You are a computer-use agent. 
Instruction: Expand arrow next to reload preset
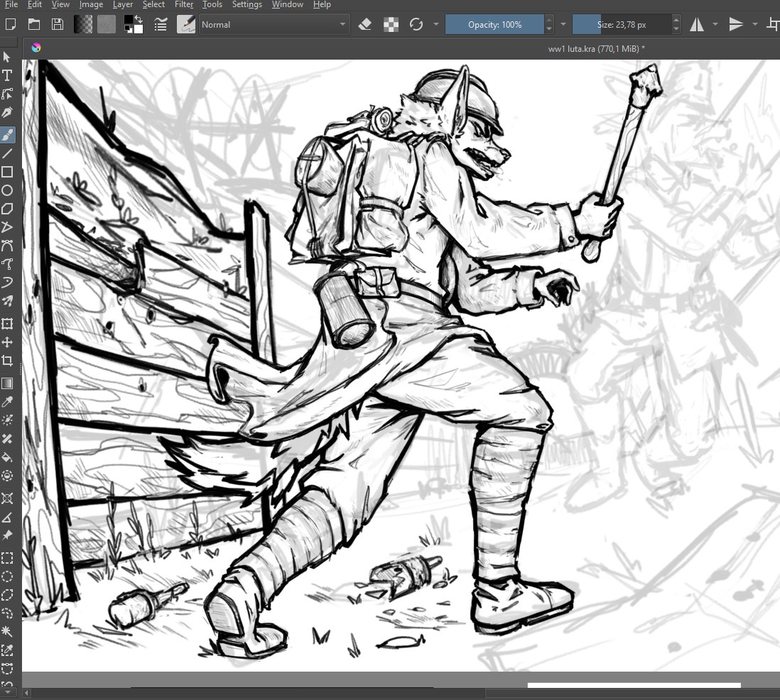coord(435,24)
